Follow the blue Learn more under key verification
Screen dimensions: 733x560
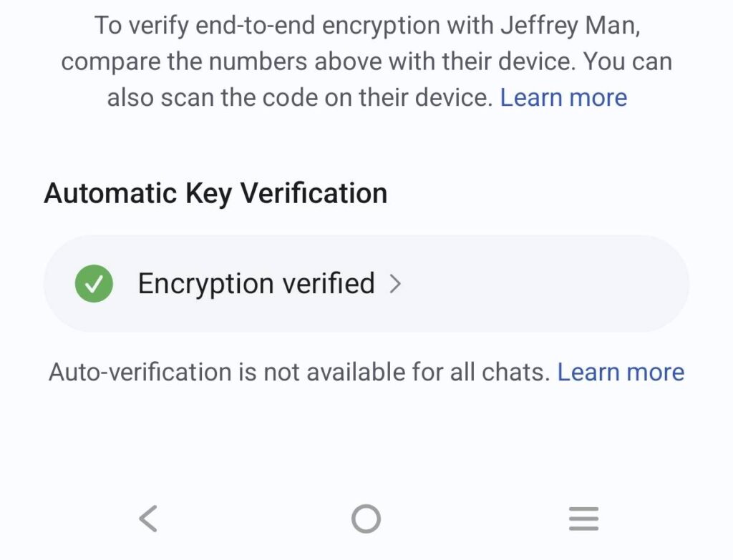[621, 372]
